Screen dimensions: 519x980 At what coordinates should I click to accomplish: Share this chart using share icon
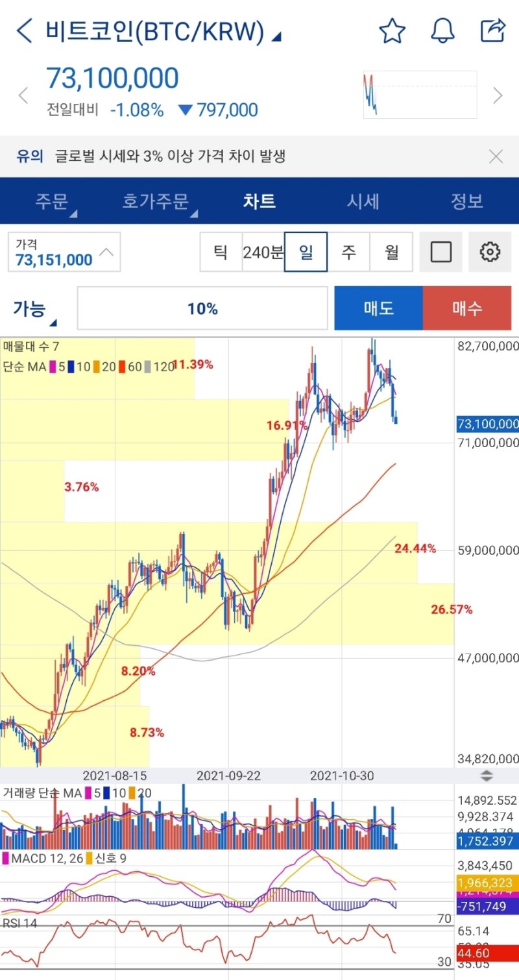(493, 30)
